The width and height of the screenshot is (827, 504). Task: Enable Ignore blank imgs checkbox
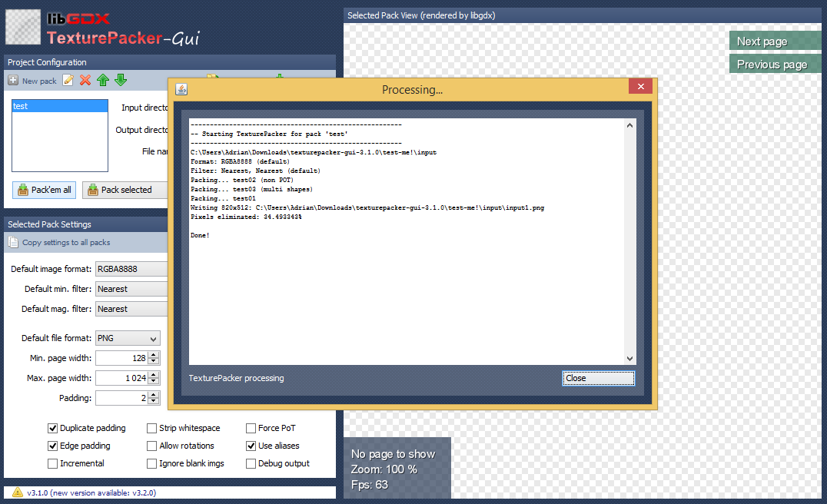(152, 463)
